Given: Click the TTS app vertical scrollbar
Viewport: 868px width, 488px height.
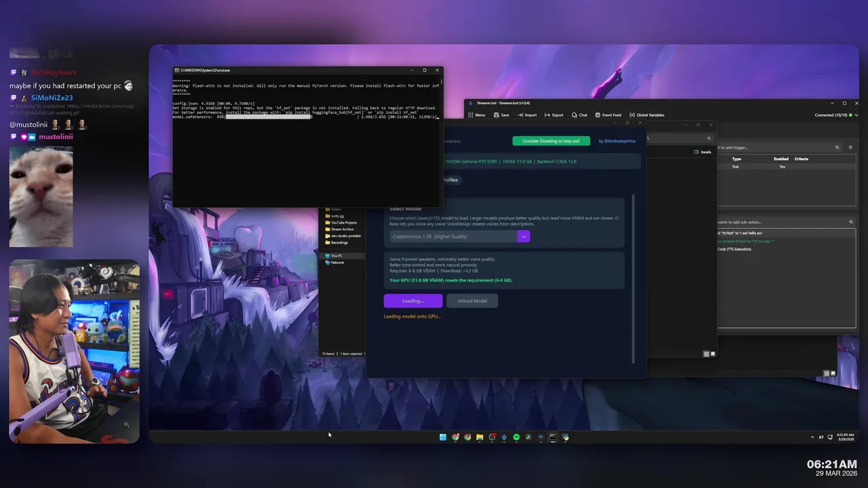Looking at the screenshot, I should tap(635, 278).
